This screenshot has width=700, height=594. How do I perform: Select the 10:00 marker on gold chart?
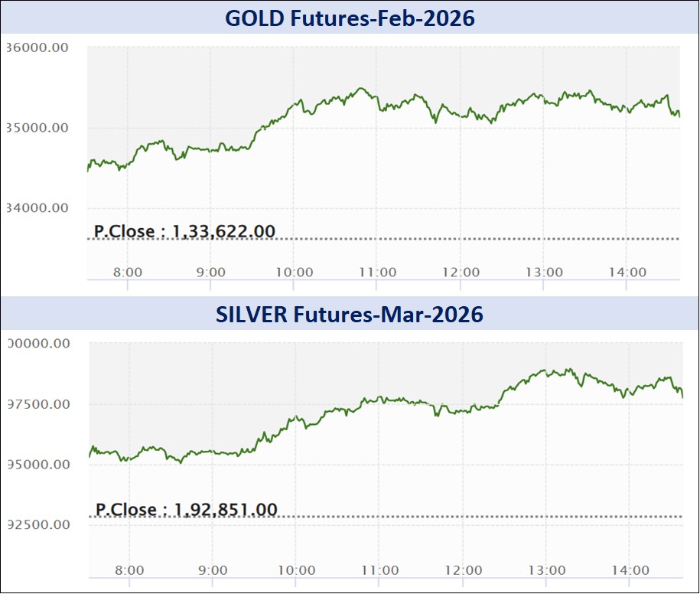(295, 273)
